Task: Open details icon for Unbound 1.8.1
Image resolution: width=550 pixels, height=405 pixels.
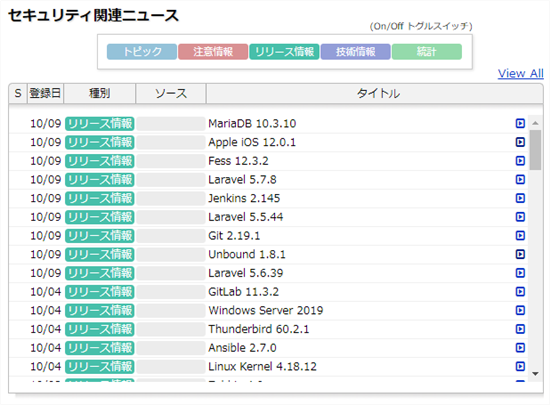Action: 520,254
